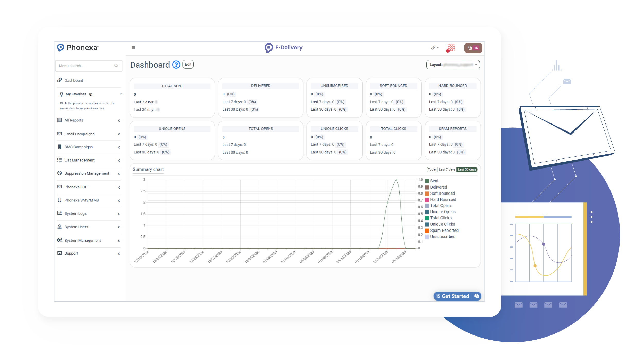Open the Dashboard help question icon

176,65
